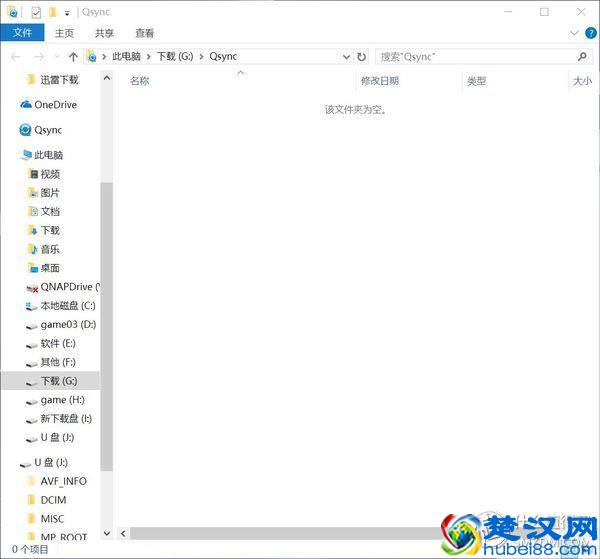This screenshot has height=559, width=600.
Task: Click 此电脑 in the address bar
Action: [x=126, y=57]
